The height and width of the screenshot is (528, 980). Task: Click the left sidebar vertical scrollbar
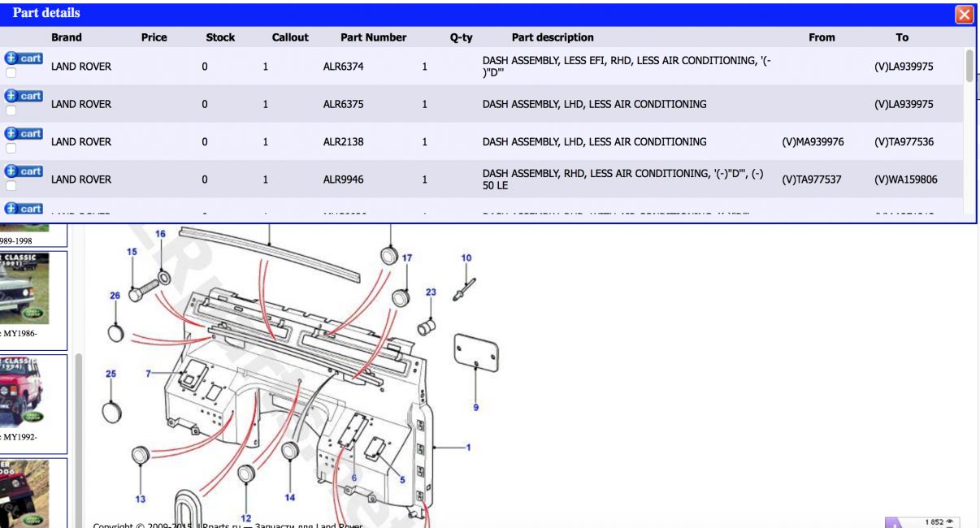coord(79,439)
